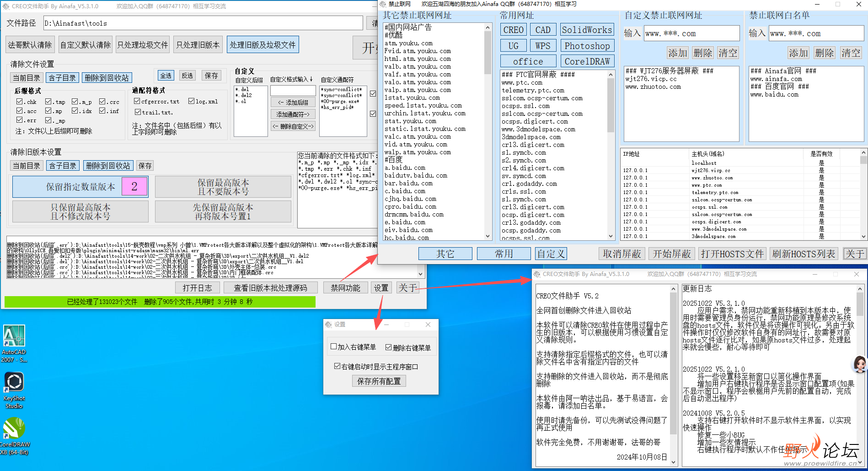Screen dimensions: 868x471
Task: Switch to the 自定义 site list tab
Action: [551, 254]
